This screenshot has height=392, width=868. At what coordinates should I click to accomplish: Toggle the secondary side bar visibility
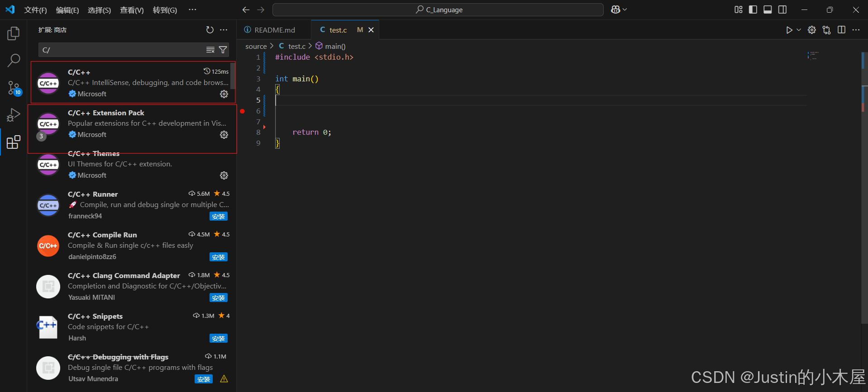pos(782,9)
